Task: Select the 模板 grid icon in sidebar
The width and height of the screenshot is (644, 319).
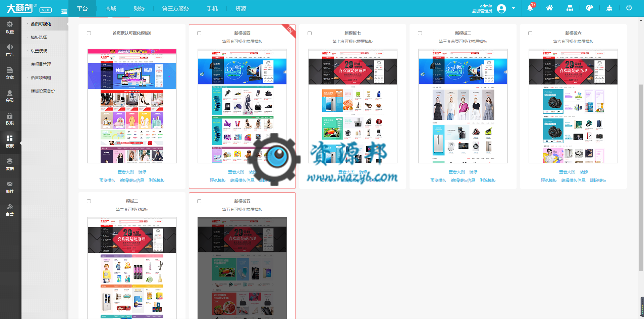Action: click(10, 138)
